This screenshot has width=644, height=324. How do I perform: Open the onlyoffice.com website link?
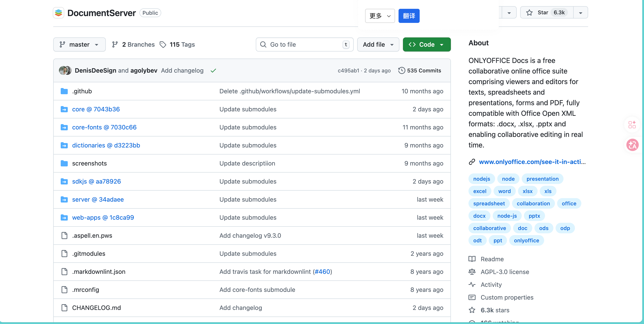(x=532, y=162)
